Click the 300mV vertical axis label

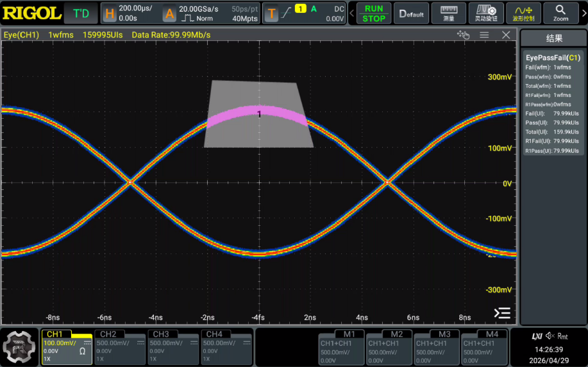[x=500, y=77]
